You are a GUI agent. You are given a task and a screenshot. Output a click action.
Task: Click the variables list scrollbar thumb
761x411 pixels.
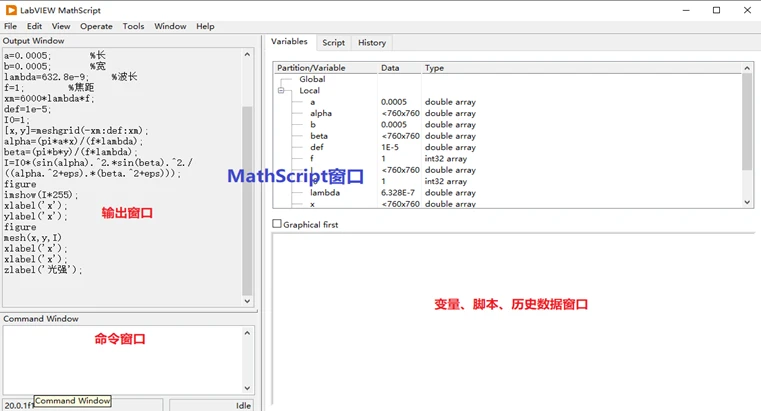point(747,122)
